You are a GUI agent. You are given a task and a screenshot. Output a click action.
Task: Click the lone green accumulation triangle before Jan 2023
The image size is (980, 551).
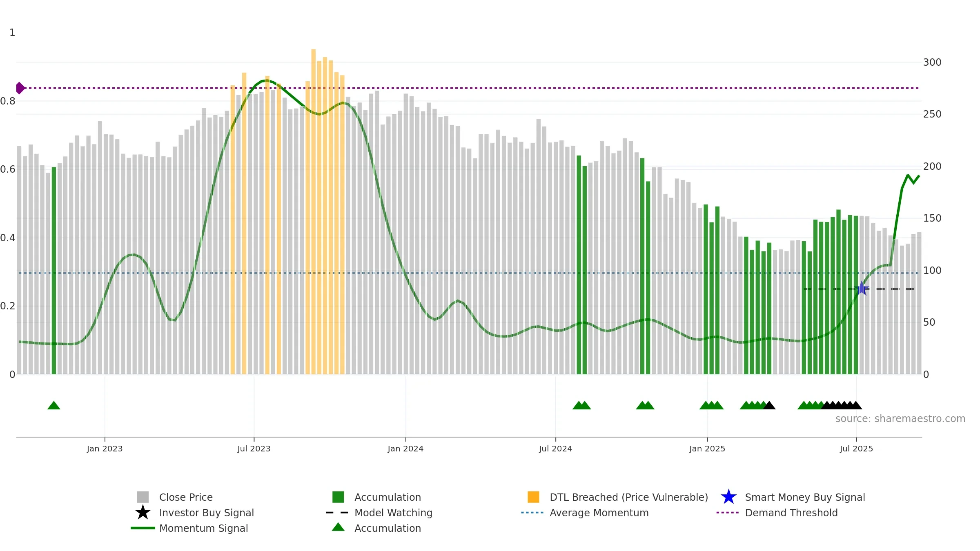pyautogui.click(x=54, y=405)
